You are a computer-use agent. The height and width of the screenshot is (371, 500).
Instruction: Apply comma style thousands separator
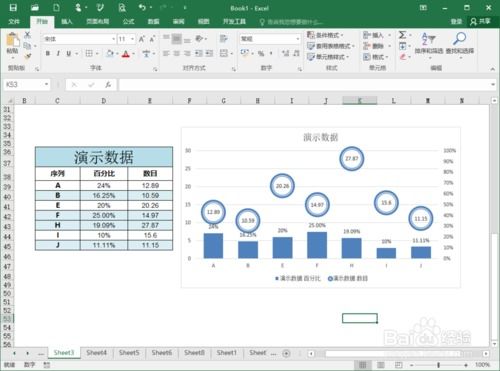[x=271, y=53]
